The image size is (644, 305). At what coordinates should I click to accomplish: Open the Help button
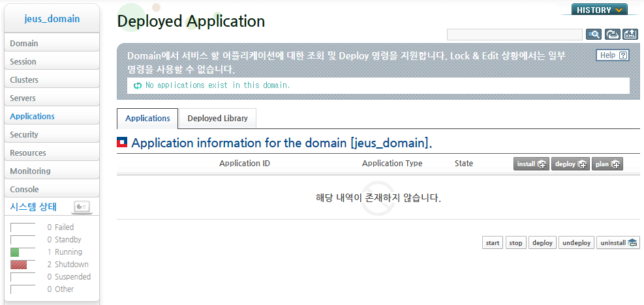pyautogui.click(x=613, y=55)
